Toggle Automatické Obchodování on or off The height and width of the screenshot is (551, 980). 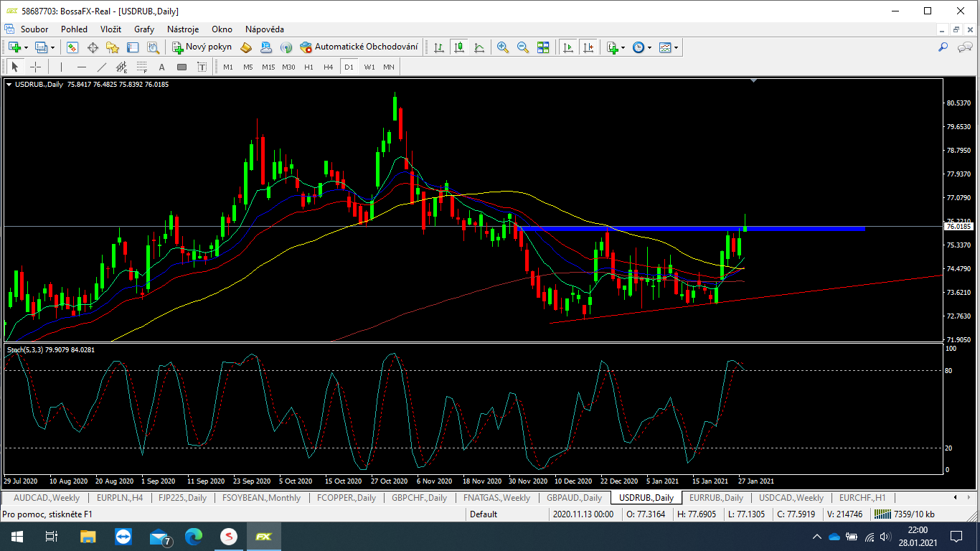359,47
